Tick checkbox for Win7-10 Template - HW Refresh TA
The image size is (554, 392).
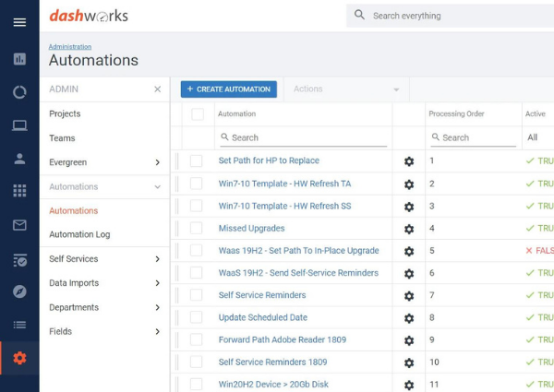tap(196, 184)
